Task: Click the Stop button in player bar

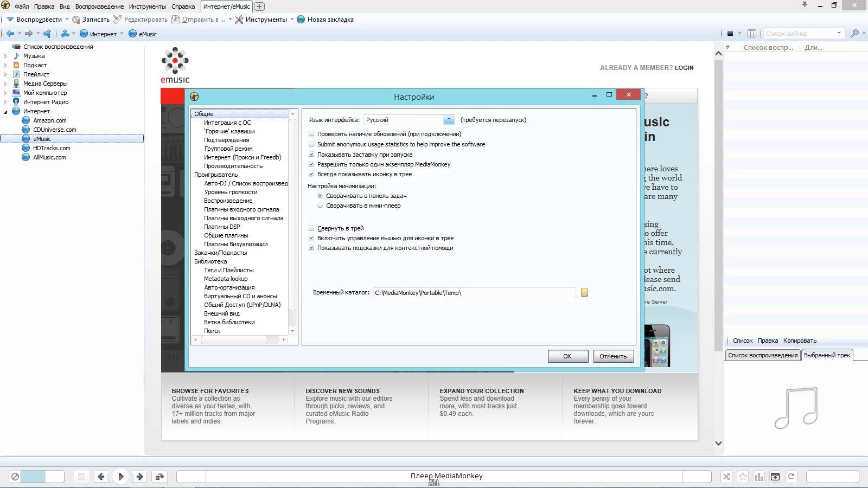Action: point(81,477)
